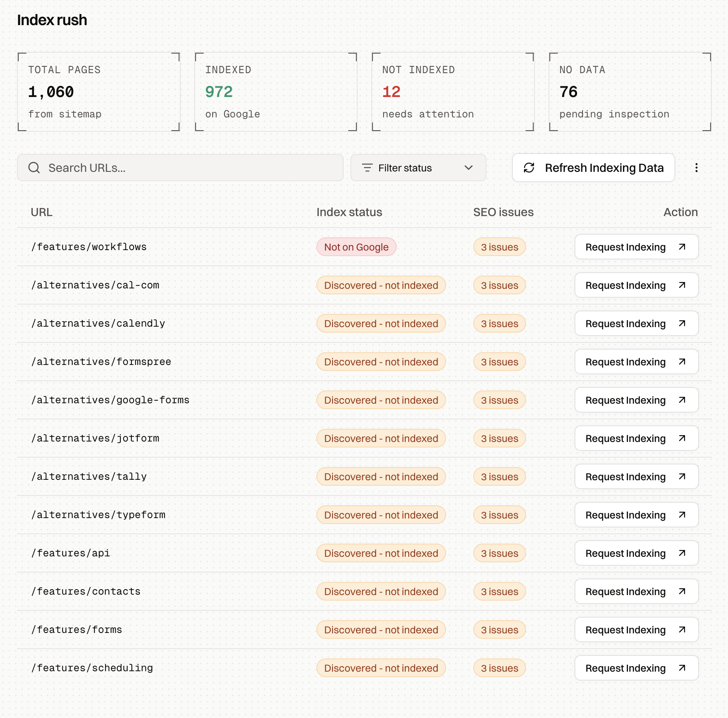Click arrow icon for /alternatives/calendly row

pyautogui.click(x=682, y=323)
